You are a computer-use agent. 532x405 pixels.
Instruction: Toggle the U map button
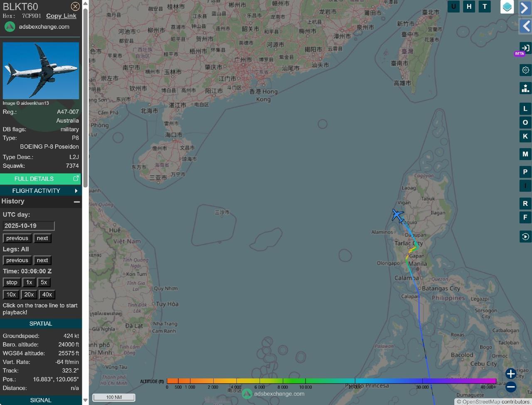coord(453,6)
